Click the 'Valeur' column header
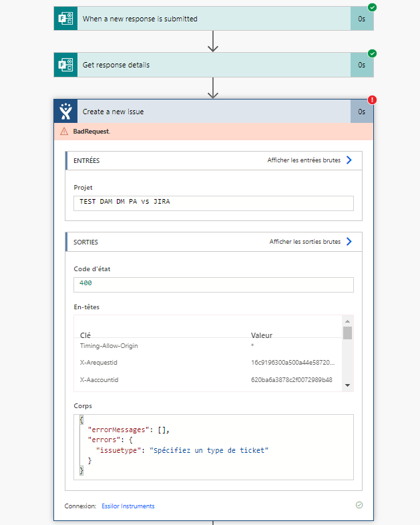This screenshot has width=420, height=525. pyautogui.click(x=262, y=335)
